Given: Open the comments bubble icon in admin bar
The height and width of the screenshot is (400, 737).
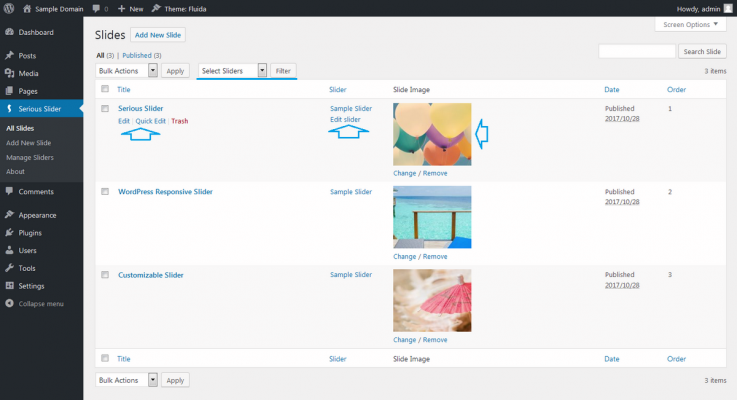Looking at the screenshot, I should tap(95, 8).
